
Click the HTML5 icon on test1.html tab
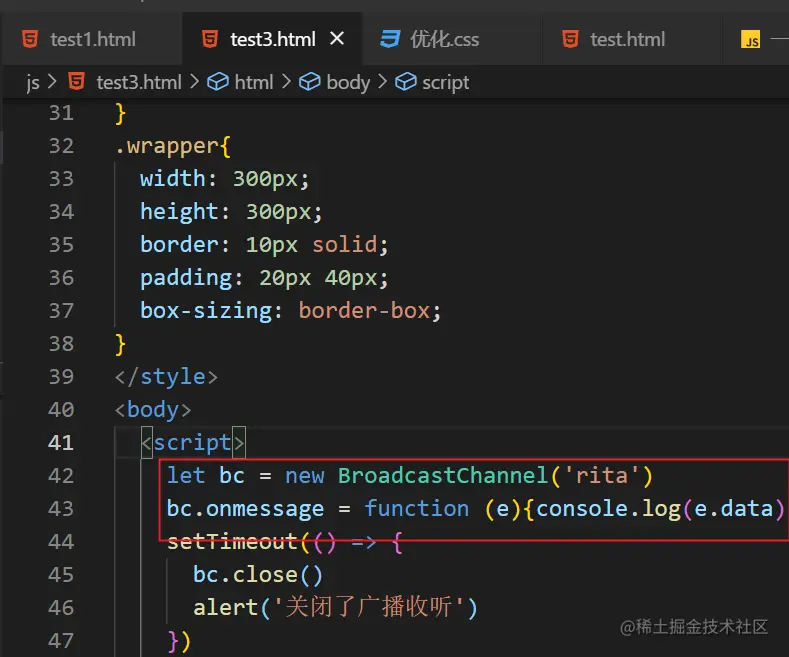click(x=31, y=40)
